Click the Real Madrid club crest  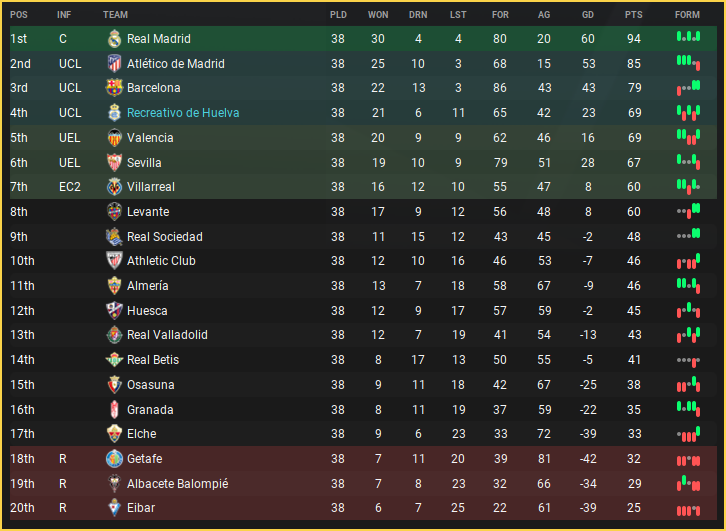tap(114, 39)
